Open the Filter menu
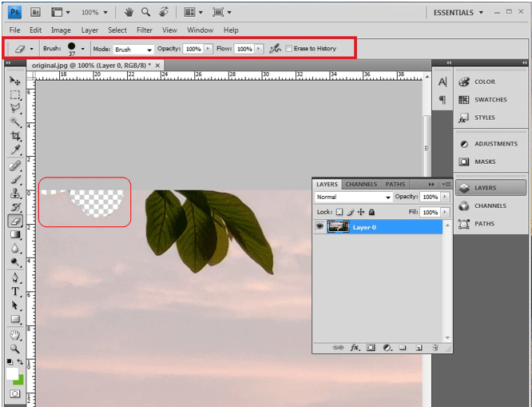532x407 pixels. click(145, 30)
